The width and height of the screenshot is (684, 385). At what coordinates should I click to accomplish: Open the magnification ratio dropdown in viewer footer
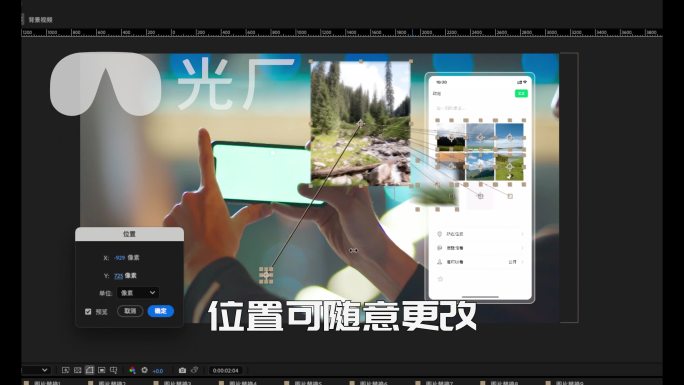coord(36,370)
